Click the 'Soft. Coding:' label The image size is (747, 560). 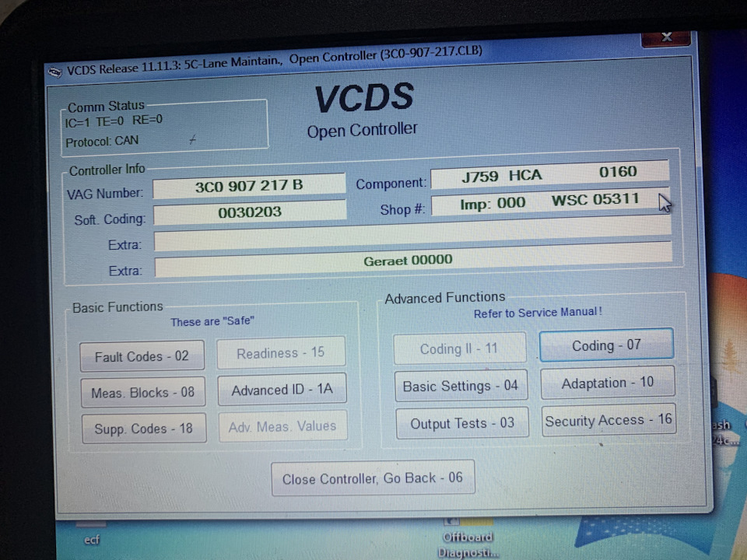pyautogui.click(x=110, y=219)
